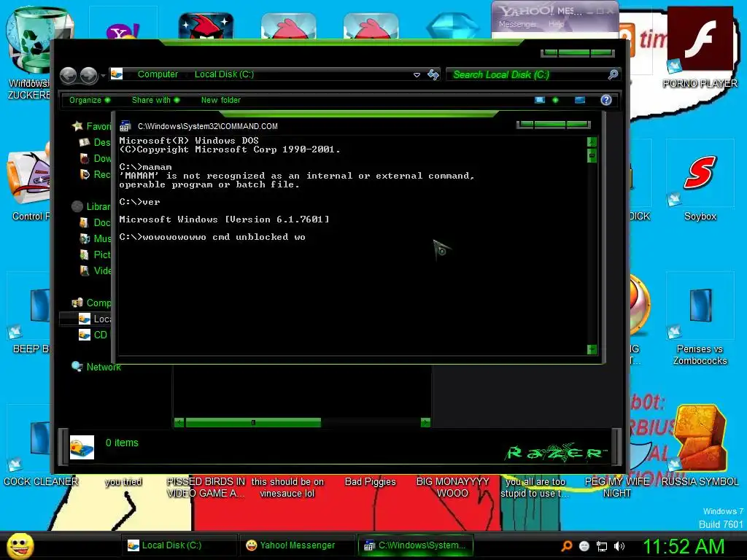The width and height of the screenshot is (747, 560).
Task: Click the 11:52 AM taskbar clock
Action: click(x=684, y=547)
